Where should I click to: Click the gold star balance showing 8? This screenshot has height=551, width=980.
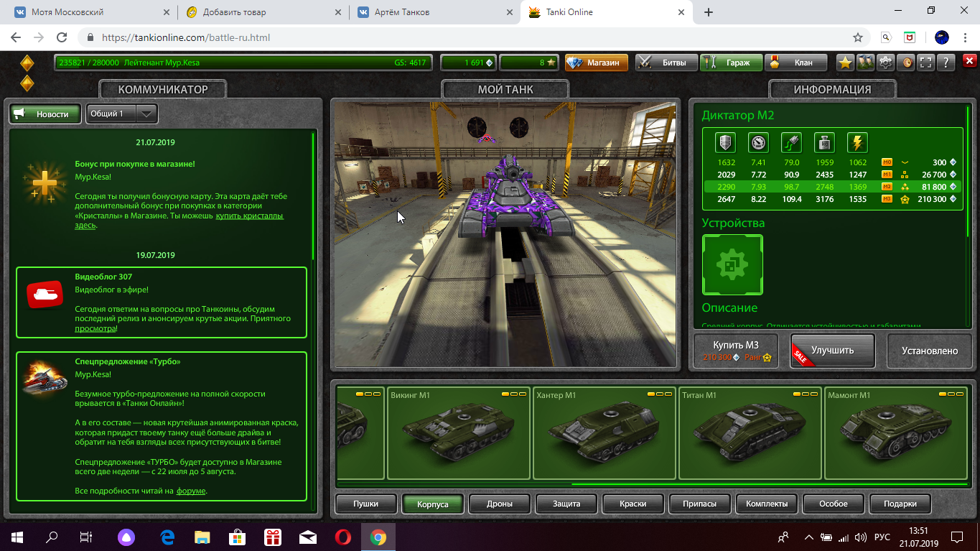coord(529,62)
